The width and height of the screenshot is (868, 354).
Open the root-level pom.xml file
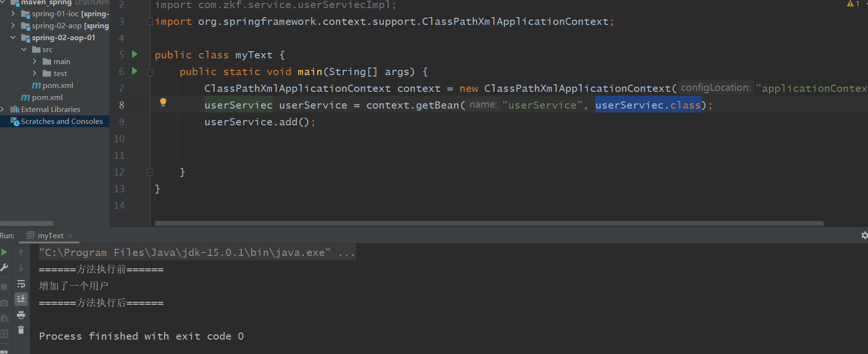coord(47,97)
